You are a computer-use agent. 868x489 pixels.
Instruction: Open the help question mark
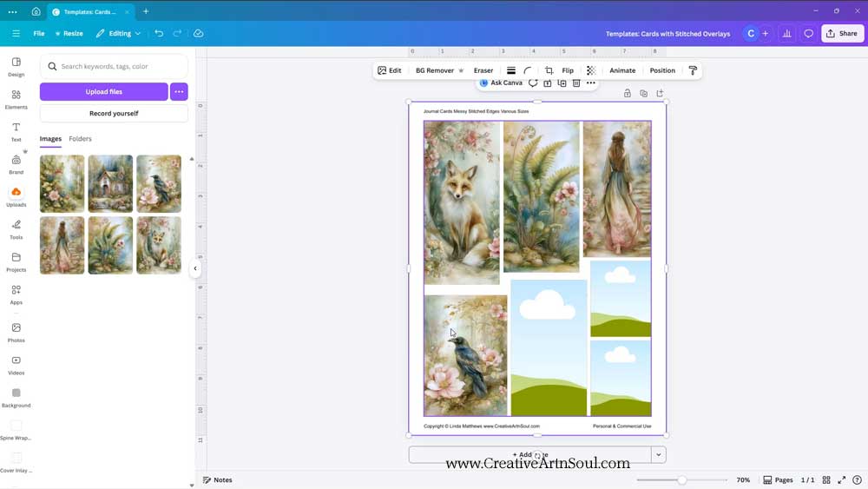[857, 480]
